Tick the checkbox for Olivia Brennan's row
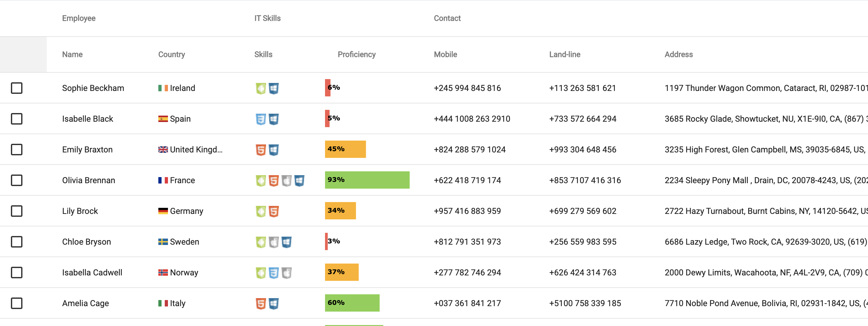The height and width of the screenshot is (326, 868). tap(17, 181)
